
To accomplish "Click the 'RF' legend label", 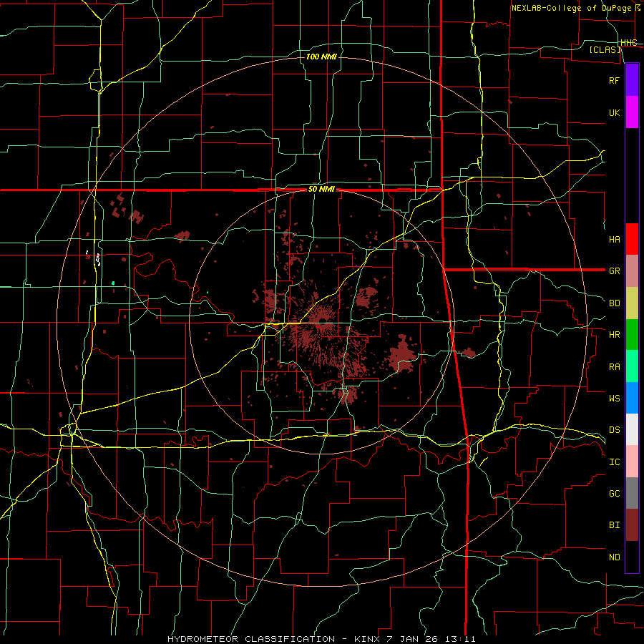I will [614, 81].
